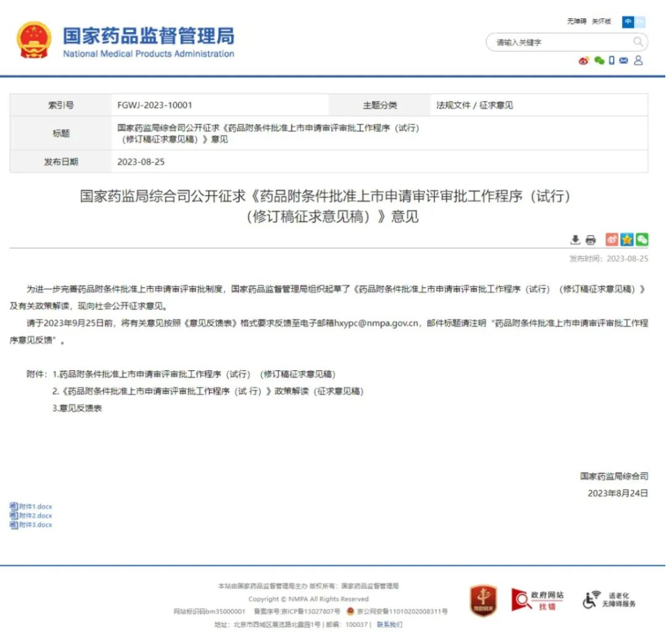Click the index number FGWJ-2023-10001
This screenshot has height=644, width=666.
155,105
